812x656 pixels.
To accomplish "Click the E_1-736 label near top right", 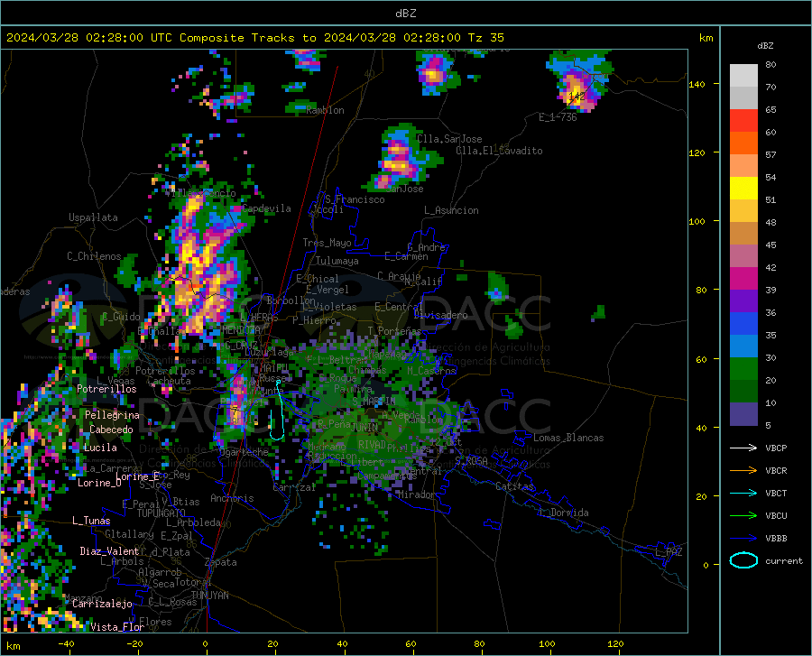I will pyautogui.click(x=558, y=117).
